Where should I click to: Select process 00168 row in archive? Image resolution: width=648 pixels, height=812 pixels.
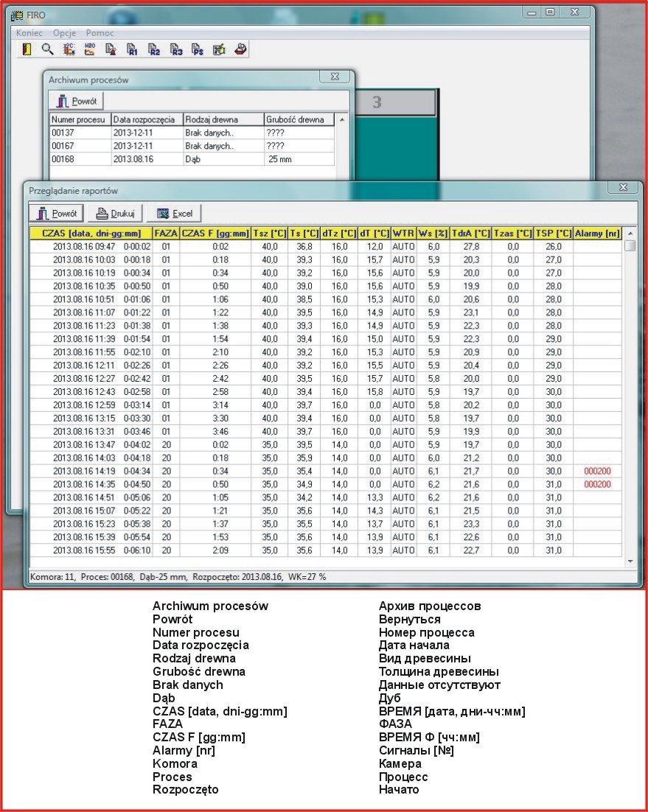coord(192,159)
